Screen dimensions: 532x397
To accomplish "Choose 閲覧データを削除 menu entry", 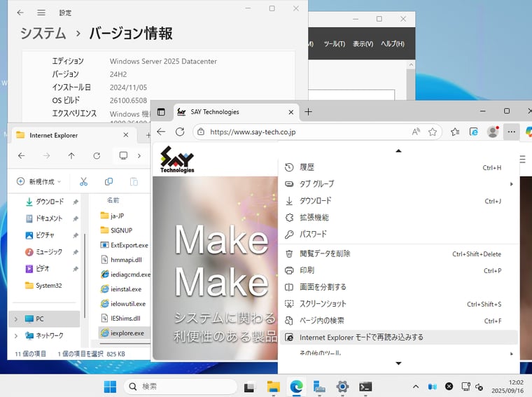I will [399, 253].
